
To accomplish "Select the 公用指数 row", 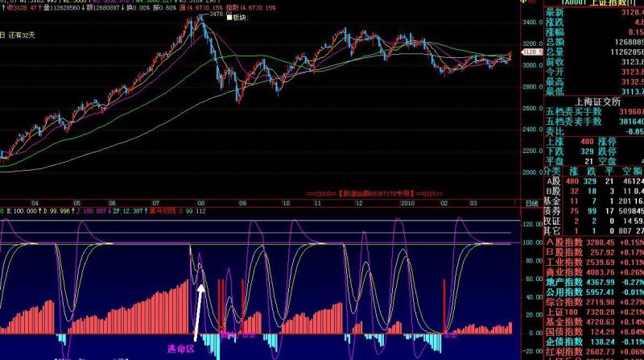I will [x=595, y=292].
